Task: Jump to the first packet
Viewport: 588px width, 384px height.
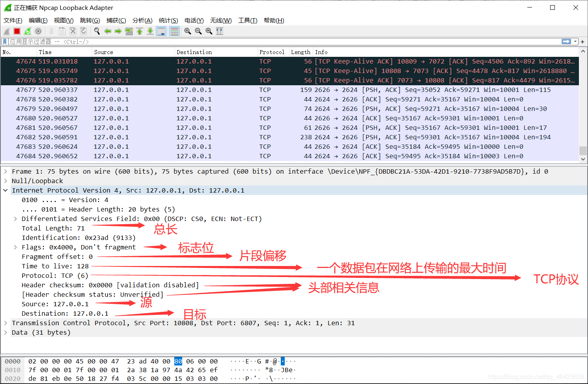Action: pyautogui.click(x=140, y=31)
